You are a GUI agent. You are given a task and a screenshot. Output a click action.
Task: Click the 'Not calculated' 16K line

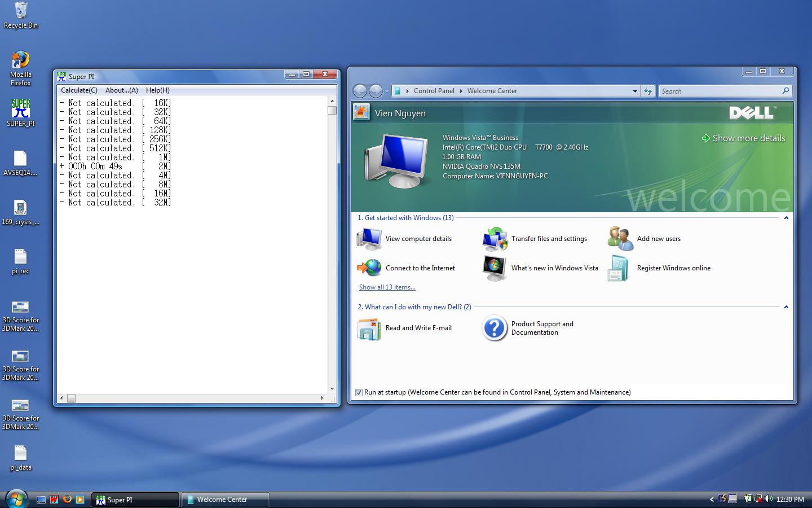[x=116, y=103]
